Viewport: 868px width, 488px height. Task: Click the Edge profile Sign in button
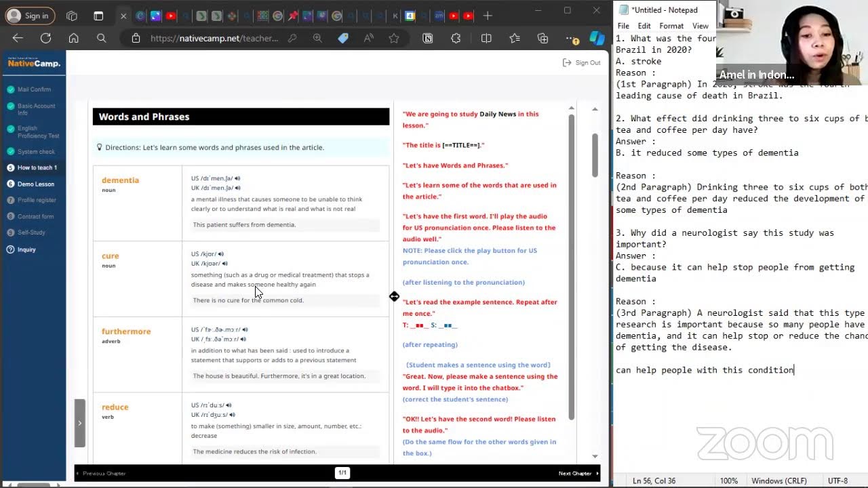[x=28, y=16]
